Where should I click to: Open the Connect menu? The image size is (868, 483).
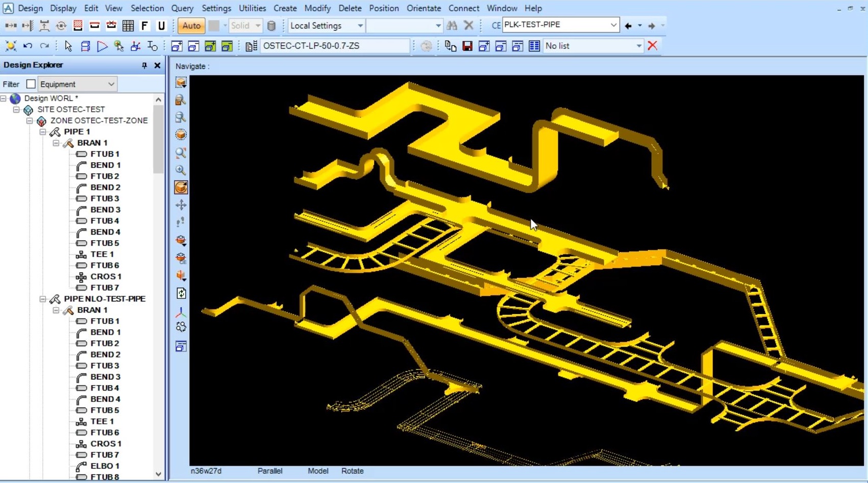coord(464,8)
